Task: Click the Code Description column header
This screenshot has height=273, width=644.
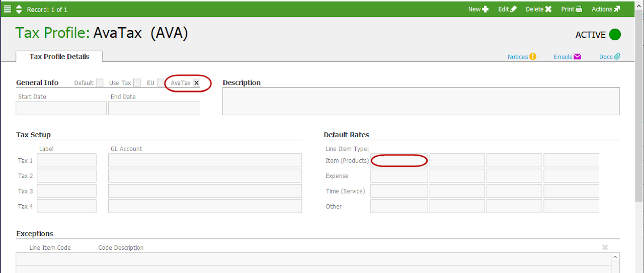Action: click(121, 248)
